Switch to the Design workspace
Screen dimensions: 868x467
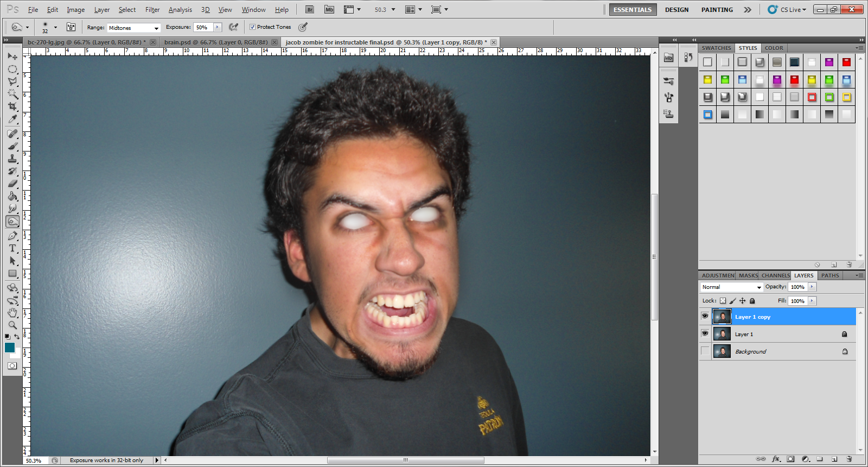[x=676, y=9]
